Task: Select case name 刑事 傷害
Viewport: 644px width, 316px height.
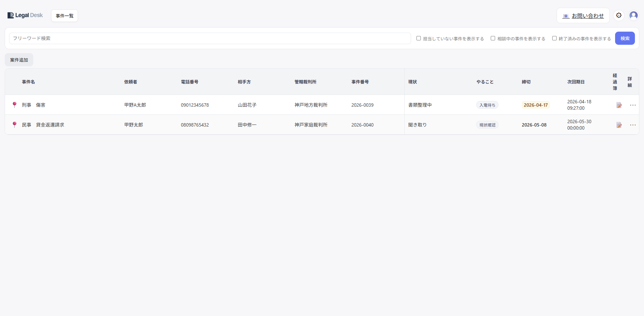Action: click(x=34, y=105)
